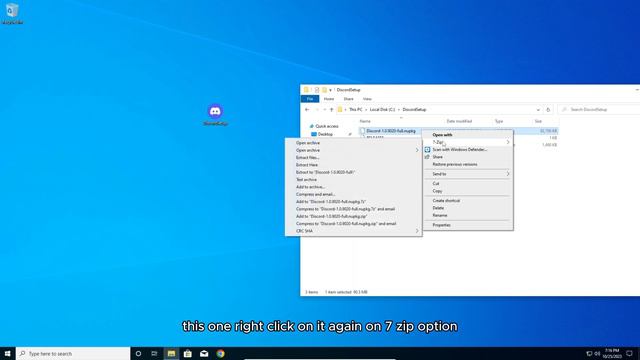Expand the CRC SHA submenu
640x360 pixels.
point(353,231)
